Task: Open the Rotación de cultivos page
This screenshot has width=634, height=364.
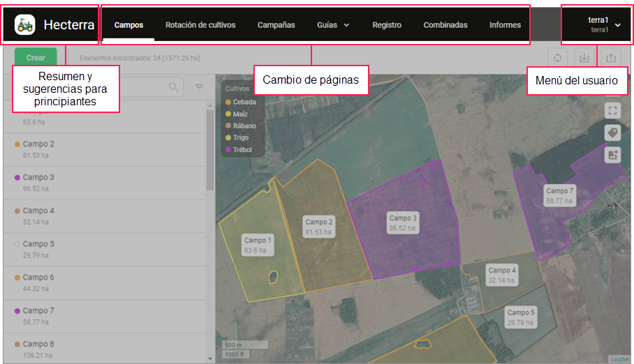Action: tap(200, 25)
